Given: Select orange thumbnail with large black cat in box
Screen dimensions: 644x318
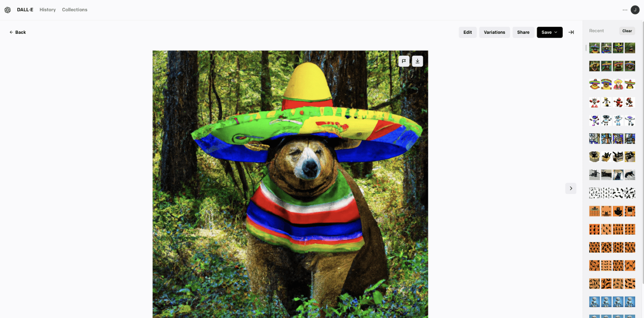Looking at the screenshot, I should tap(618, 211).
